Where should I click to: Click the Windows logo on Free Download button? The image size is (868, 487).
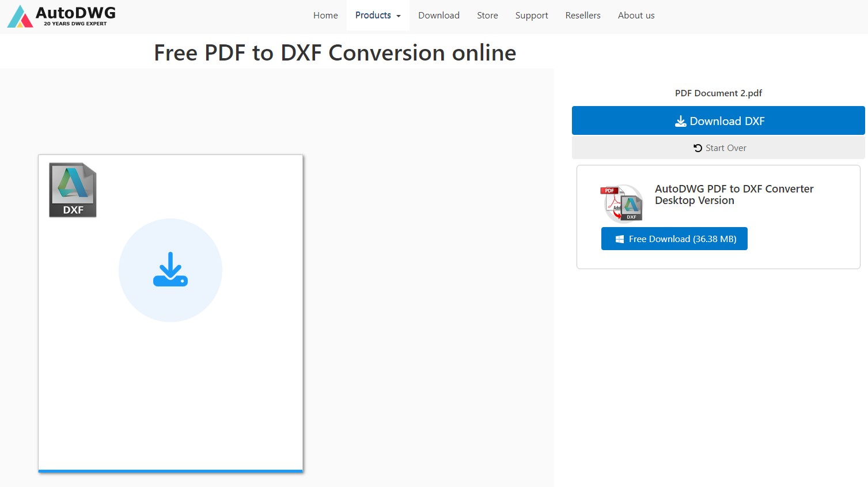620,239
